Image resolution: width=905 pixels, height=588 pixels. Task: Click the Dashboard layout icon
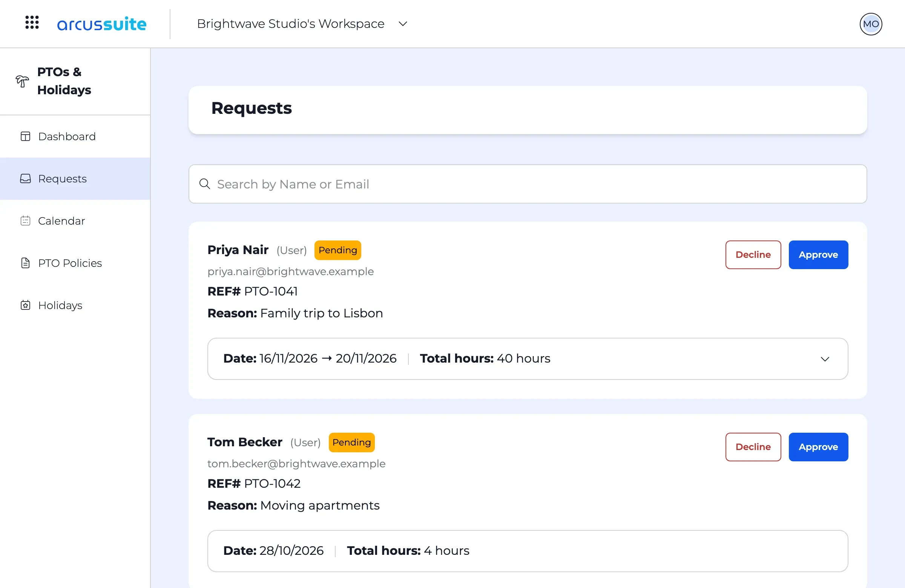pyautogui.click(x=26, y=136)
